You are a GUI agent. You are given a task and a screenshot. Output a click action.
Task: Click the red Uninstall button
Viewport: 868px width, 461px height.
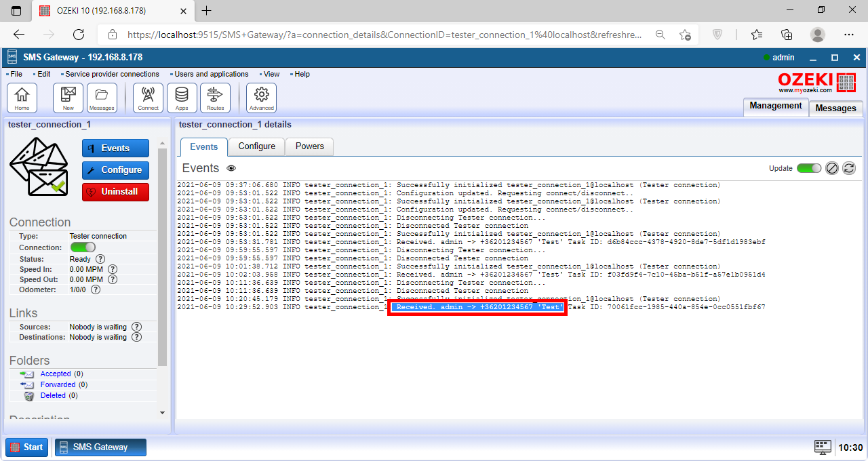(x=115, y=192)
